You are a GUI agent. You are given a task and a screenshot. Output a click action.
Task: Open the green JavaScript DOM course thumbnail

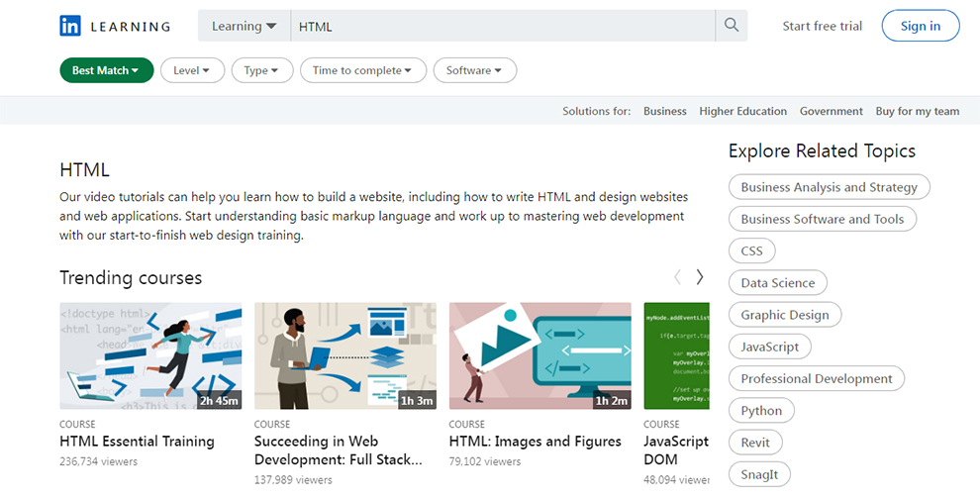677,356
